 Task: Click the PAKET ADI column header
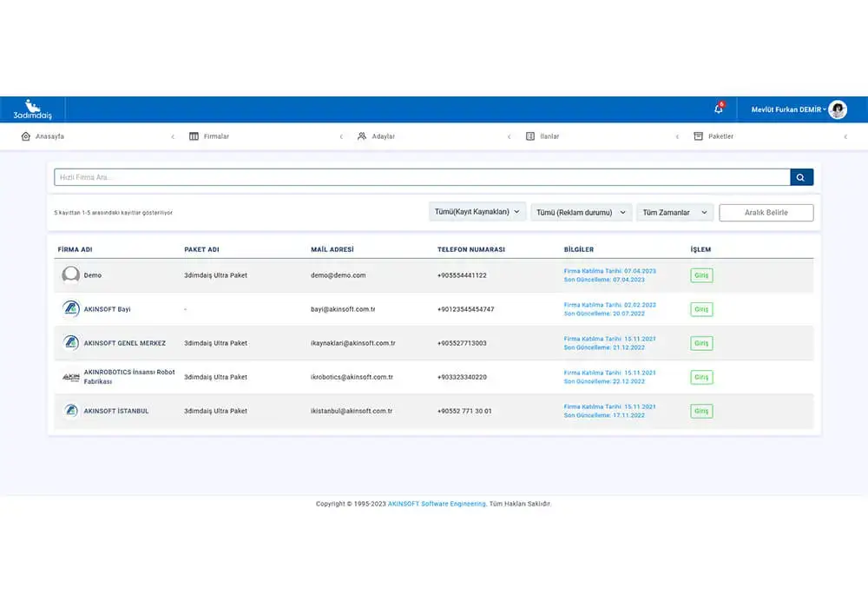tap(201, 250)
